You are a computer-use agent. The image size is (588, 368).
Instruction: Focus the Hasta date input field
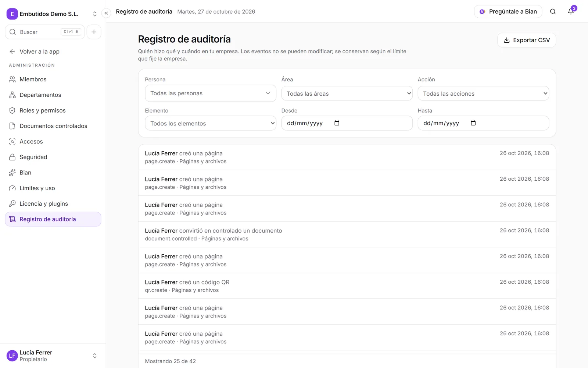[x=483, y=123]
